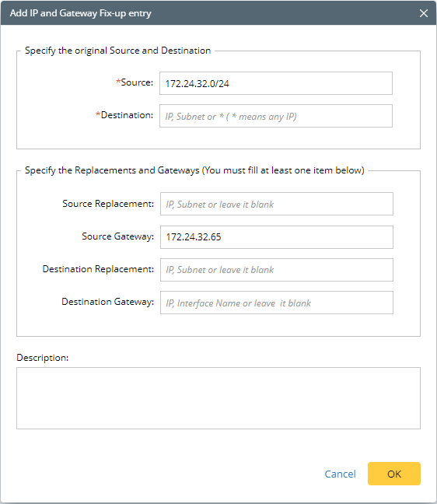This screenshot has height=504, width=437.
Task: Click the Source Replacement label
Action: click(108, 204)
